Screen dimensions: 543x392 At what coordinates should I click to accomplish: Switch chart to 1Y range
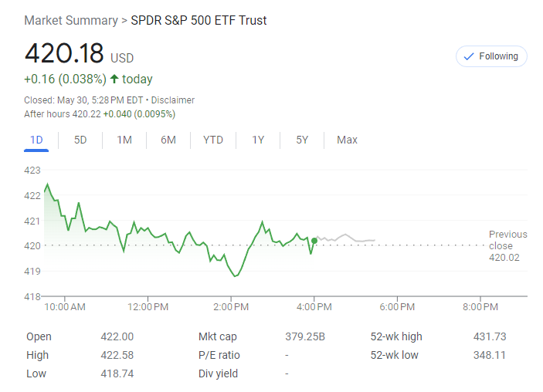(x=258, y=140)
